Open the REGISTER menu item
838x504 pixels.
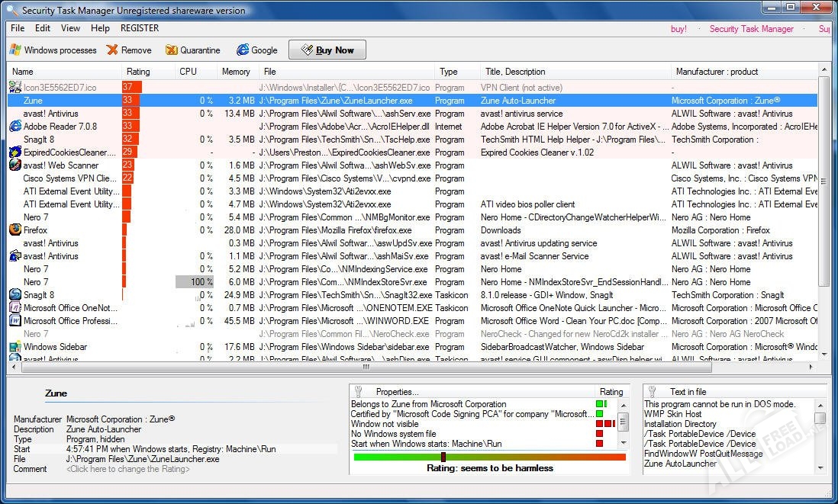click(140, 28)
